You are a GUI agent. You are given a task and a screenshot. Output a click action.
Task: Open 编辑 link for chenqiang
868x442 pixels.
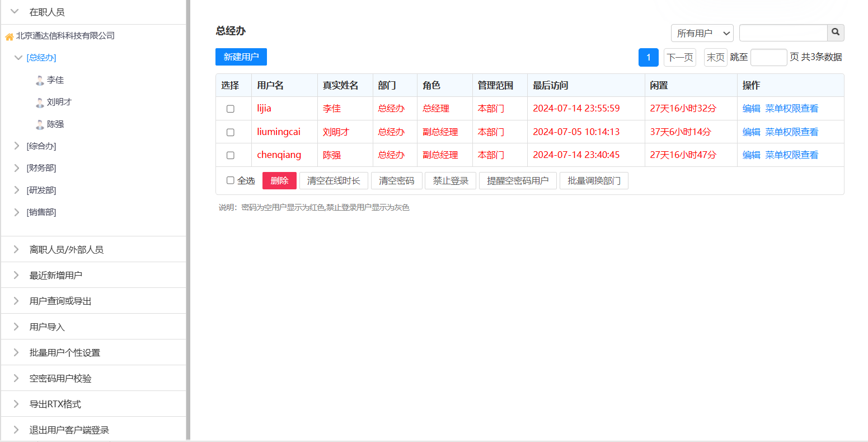tap(751, 155)
